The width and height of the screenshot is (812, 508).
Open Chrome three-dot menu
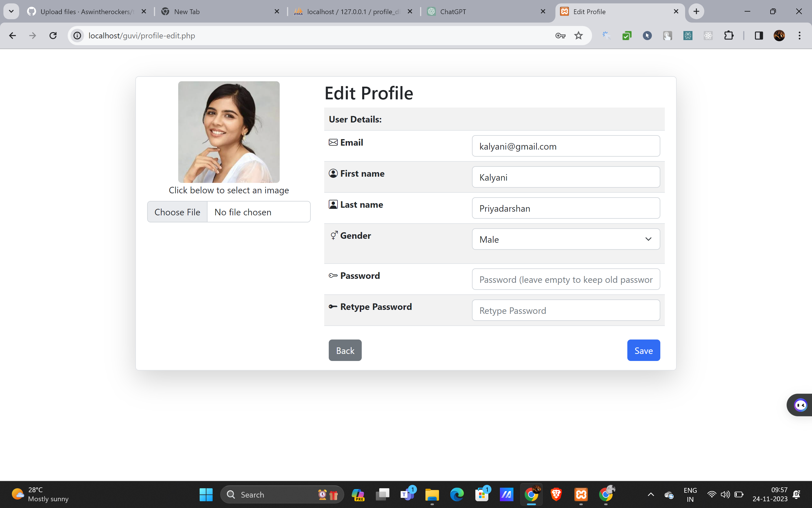[800, 36]
